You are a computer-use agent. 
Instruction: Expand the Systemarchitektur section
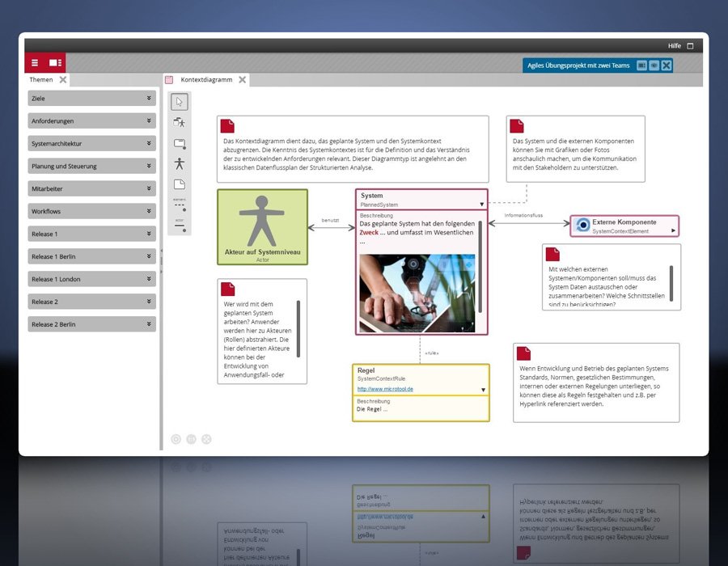tap(149, 143)
